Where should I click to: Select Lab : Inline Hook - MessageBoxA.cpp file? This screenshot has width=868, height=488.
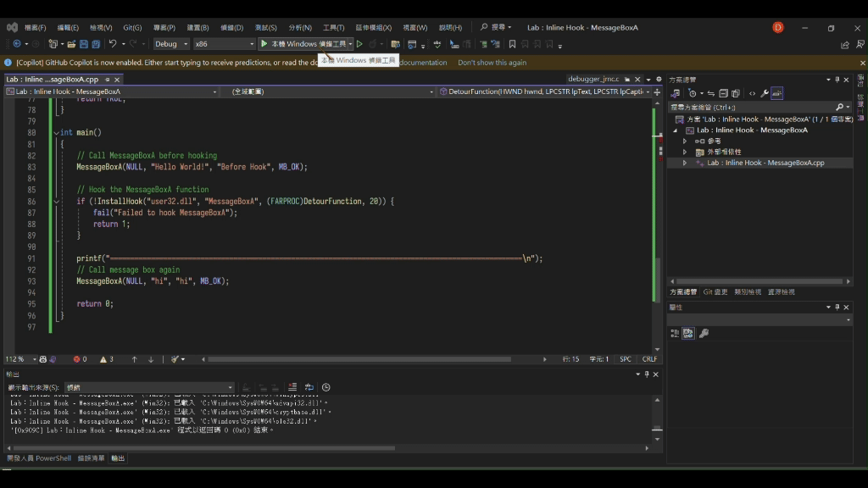(765, 163)
